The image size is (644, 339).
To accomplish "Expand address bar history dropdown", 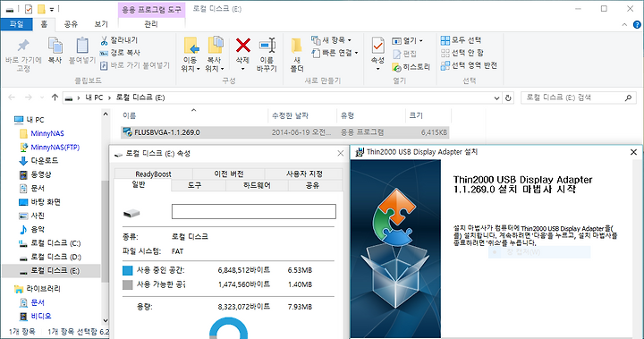I will point(496,97).
